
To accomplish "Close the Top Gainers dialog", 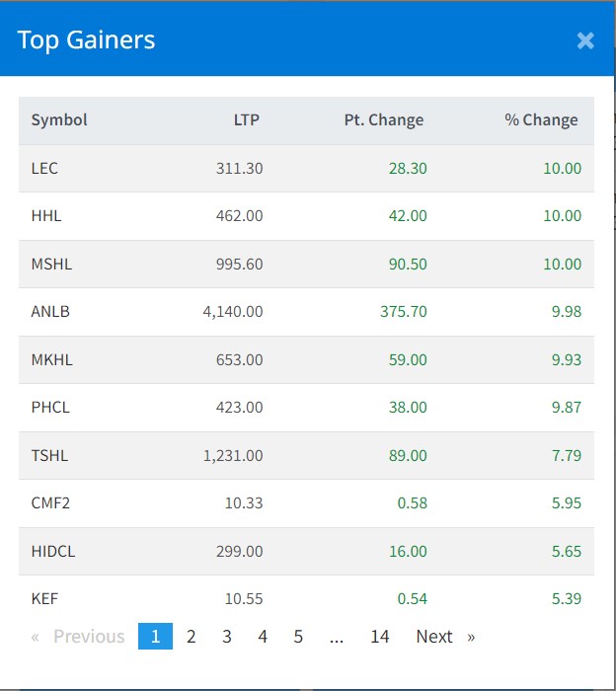I will (585, 40).
